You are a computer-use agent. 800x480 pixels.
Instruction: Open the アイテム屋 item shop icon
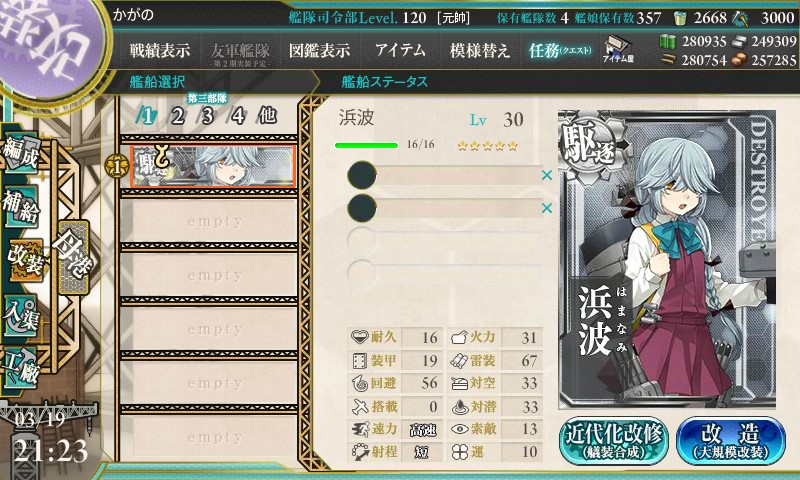pyautogui.click(x=618, y=49)
